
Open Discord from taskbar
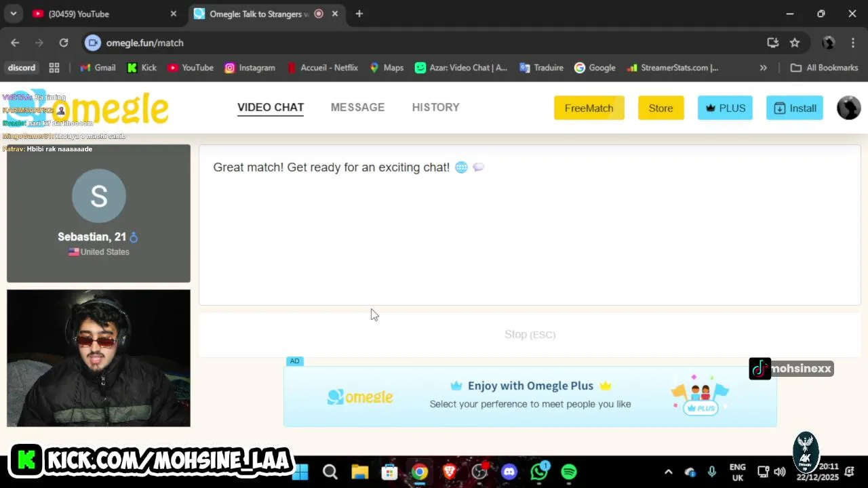[x=509, y=472]
